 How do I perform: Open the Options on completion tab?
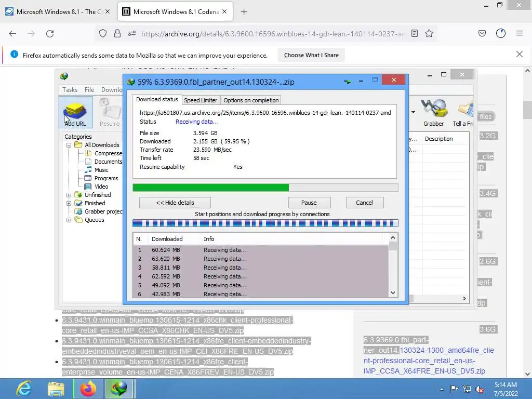(x=251, y=100)
